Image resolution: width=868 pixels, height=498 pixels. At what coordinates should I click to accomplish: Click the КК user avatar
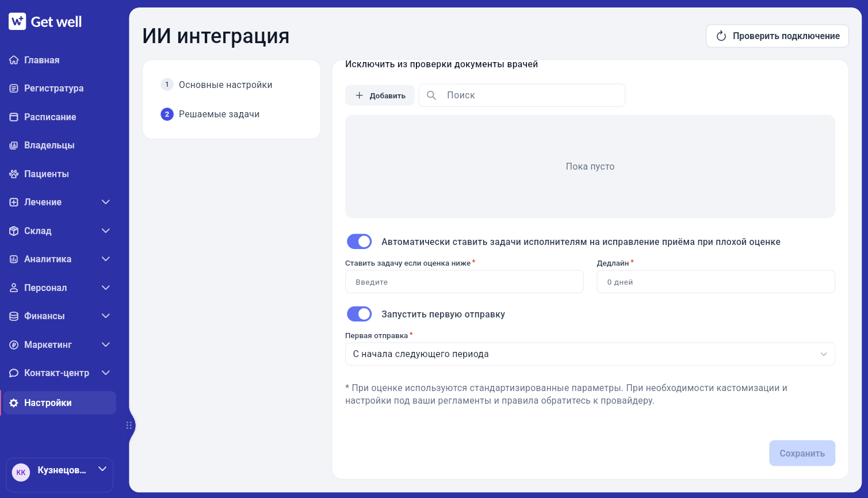click(21, 473)
